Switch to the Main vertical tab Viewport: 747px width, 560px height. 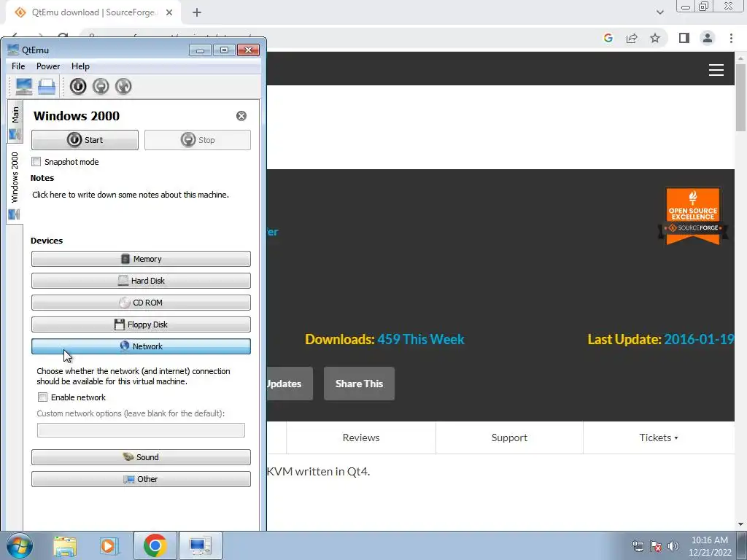15,122
